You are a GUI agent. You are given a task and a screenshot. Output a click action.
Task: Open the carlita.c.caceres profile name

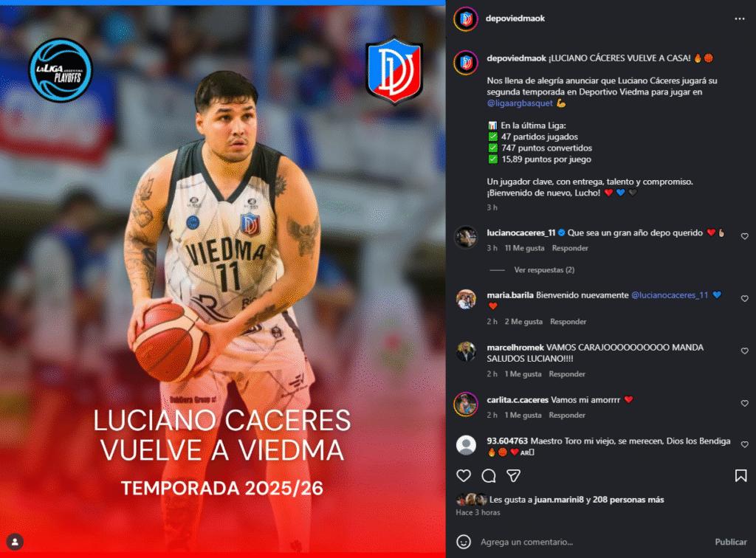click(x=518, y=399)
